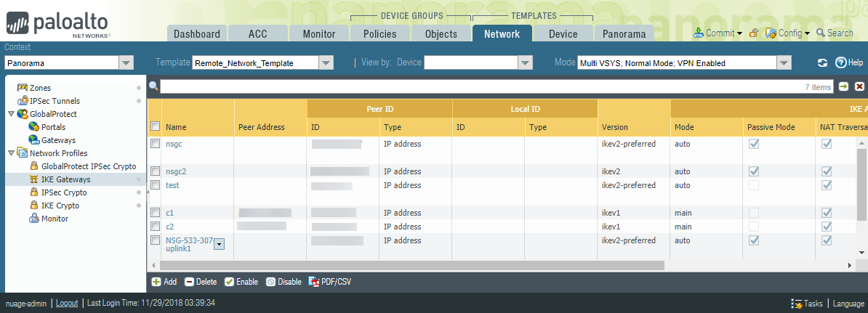Click the Add button
868x313 pixels.
164,282
